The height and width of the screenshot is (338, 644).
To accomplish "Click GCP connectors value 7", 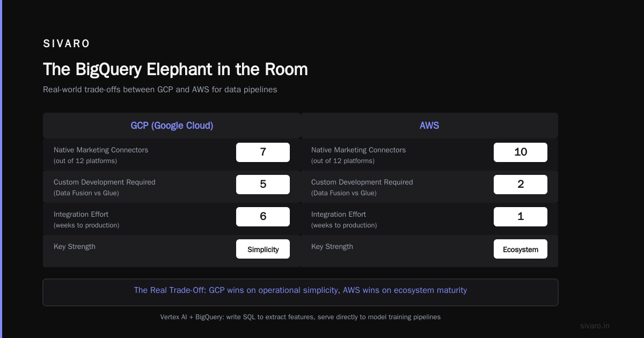I will [x=263, y=152].
